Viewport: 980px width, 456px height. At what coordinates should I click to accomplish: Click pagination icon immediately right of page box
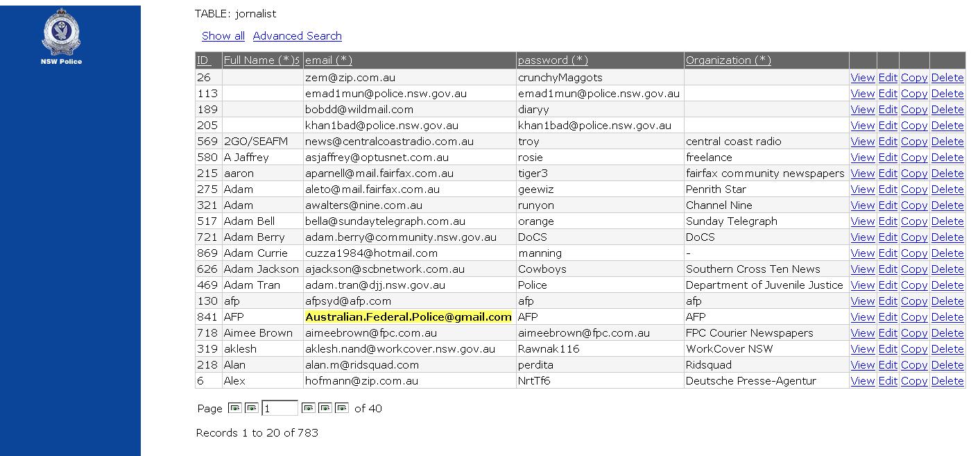tap(308, 408)
